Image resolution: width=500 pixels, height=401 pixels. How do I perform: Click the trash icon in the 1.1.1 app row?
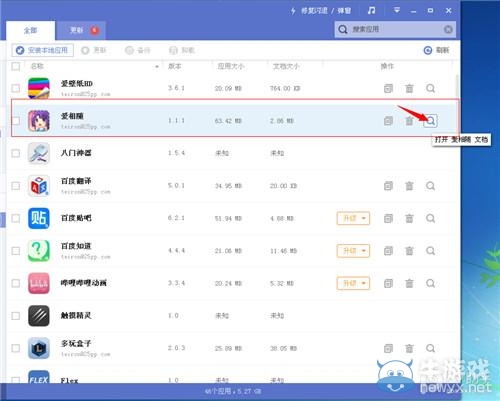click(409, 121)
